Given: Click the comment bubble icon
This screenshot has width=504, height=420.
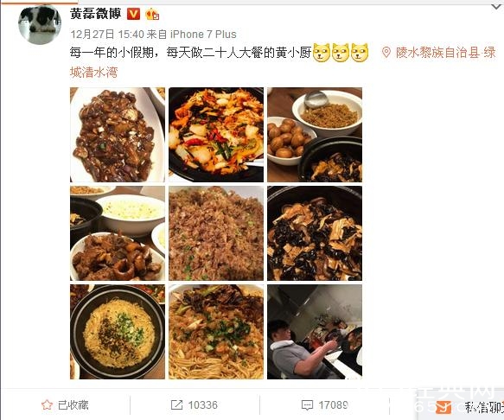Looking at the screenshot, I should coord(307,405).
